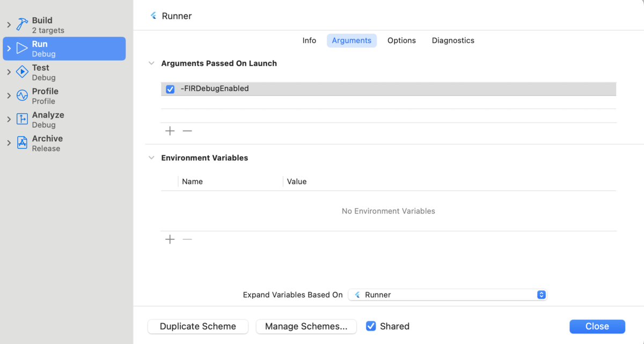Click the Manage Schemes button
Screen dimensions: 644x344
click(306, 326)
